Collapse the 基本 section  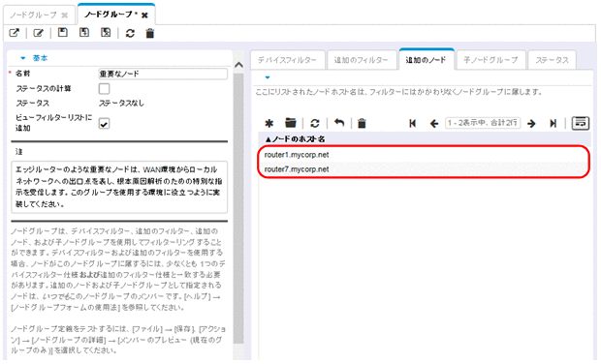click(23, 58)
